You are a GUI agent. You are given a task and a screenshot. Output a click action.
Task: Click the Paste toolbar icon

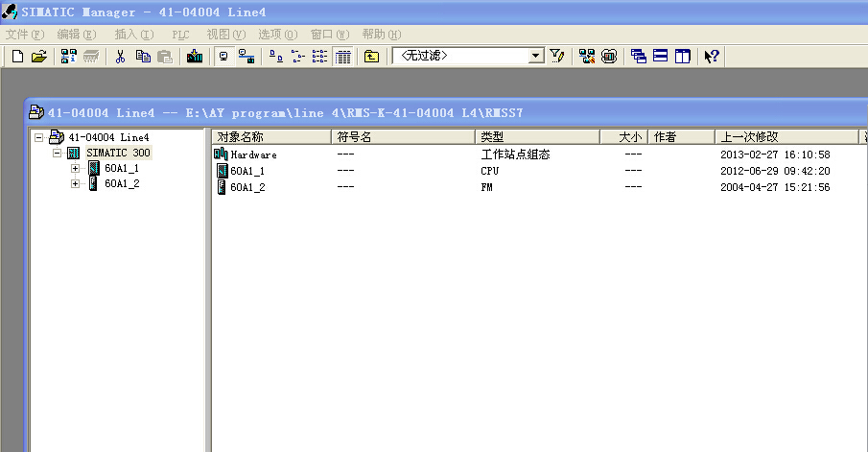point(164,56)
